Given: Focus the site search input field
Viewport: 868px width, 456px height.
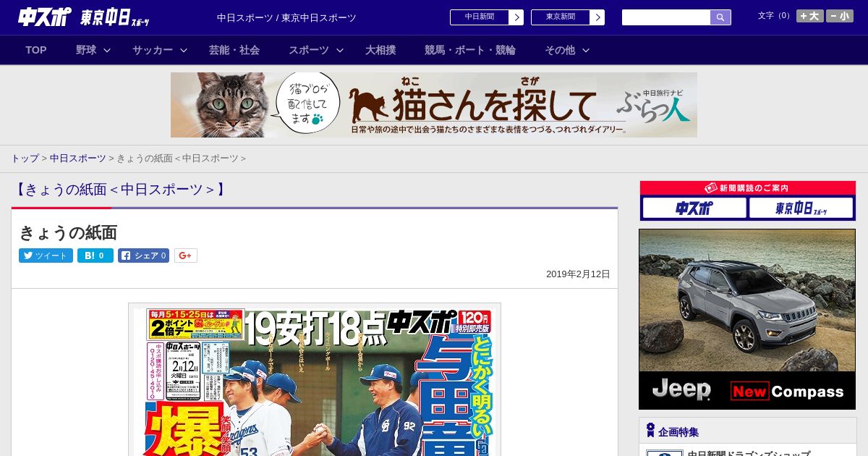Looking at the screenshot, I should [x=666, y=17].
